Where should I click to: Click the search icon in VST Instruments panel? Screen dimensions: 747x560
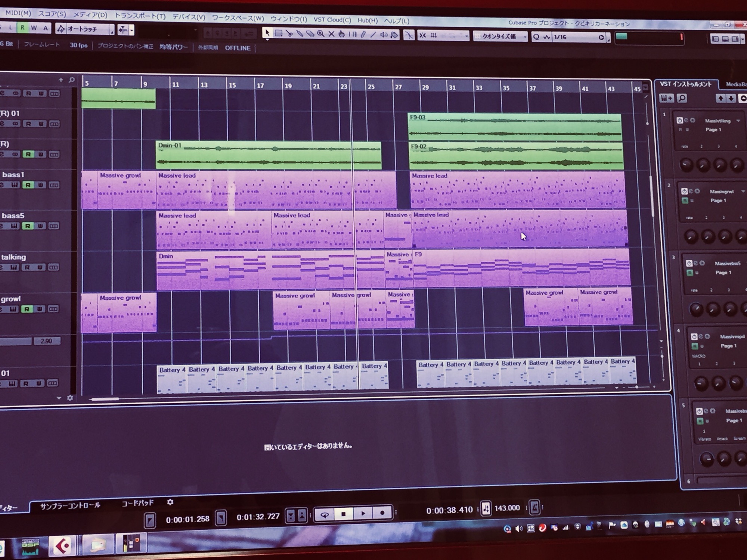coord(682,99)
